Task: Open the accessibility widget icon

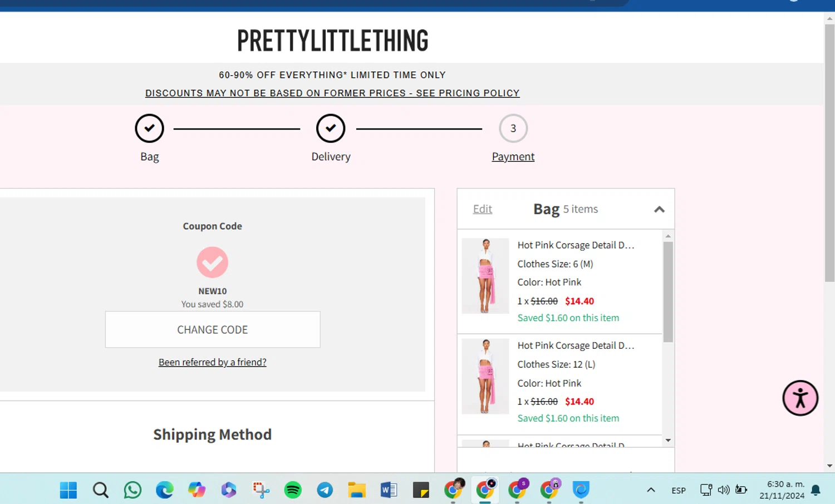Action: pos(800,398)
